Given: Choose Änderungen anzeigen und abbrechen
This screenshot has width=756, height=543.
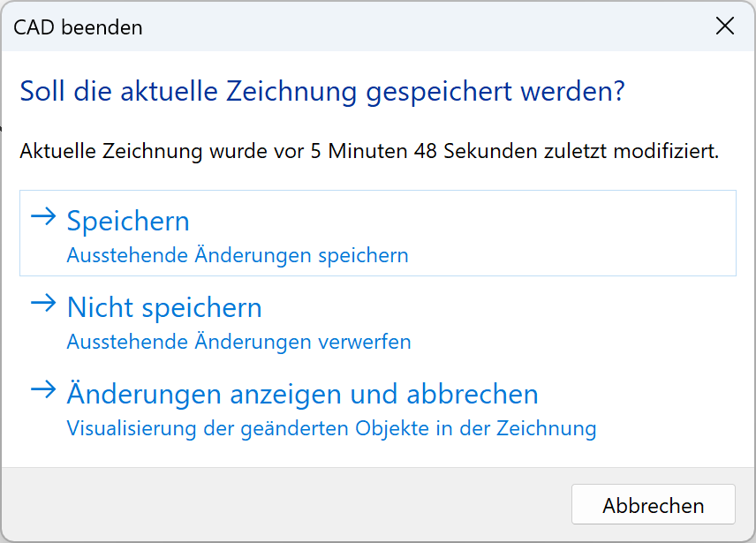Looking at the screenshot, I should [x=302, y=394].
